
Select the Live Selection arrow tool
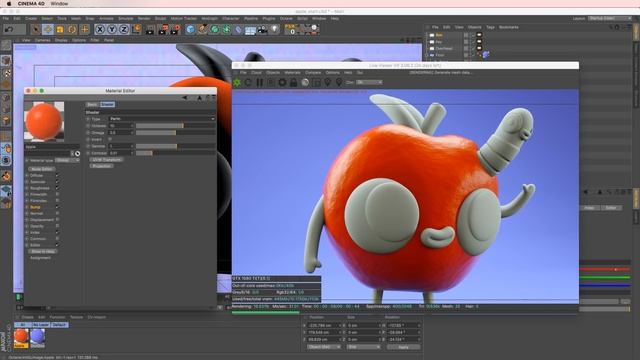click(x=36, y=29)
